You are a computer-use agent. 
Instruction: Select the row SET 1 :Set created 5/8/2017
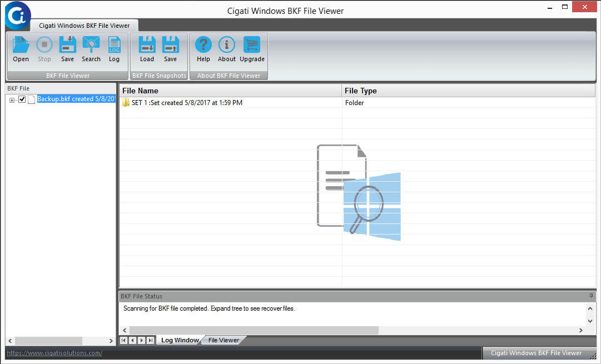point(357,103)
